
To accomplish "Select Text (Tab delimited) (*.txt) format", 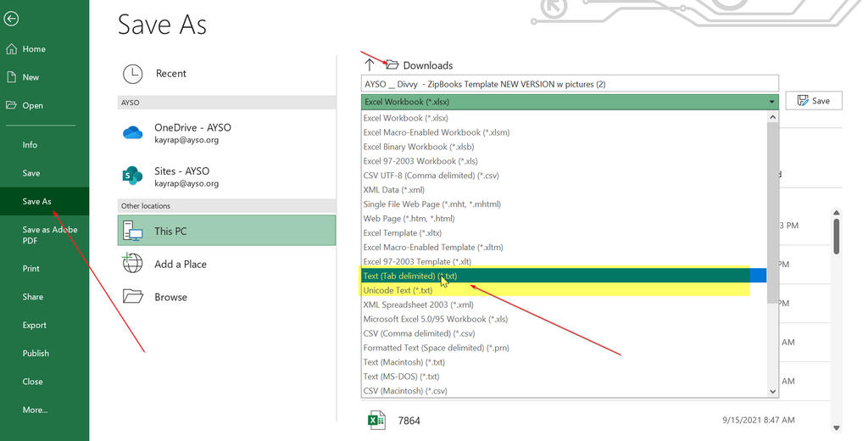I will [x=410, y=276].
